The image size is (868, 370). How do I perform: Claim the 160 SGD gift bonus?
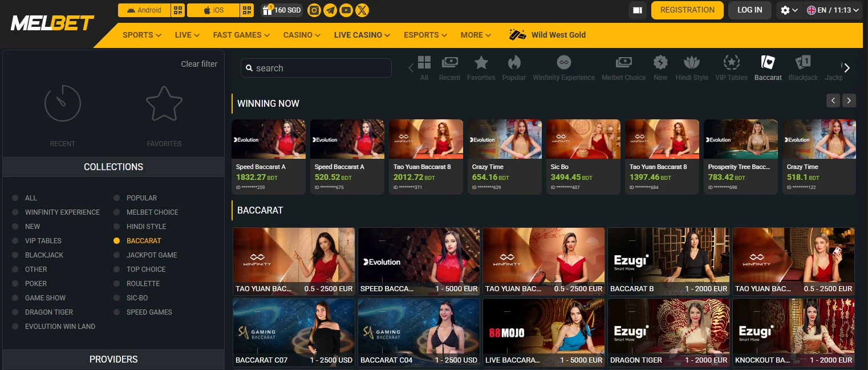[x=282, y=10]
